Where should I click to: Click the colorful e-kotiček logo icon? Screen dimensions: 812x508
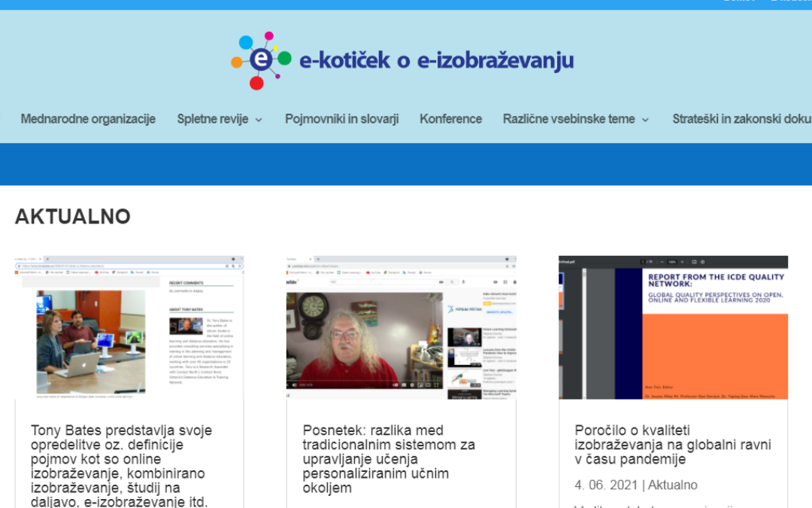260,60
